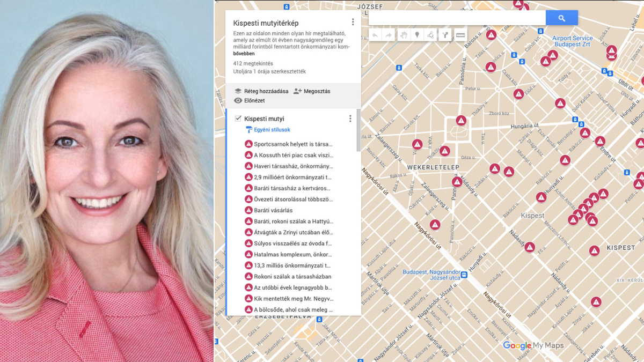Toggle the Kispesti mutyi layer checkbox
The width and height of the screenshot is (644, 362).
[238, 119]
